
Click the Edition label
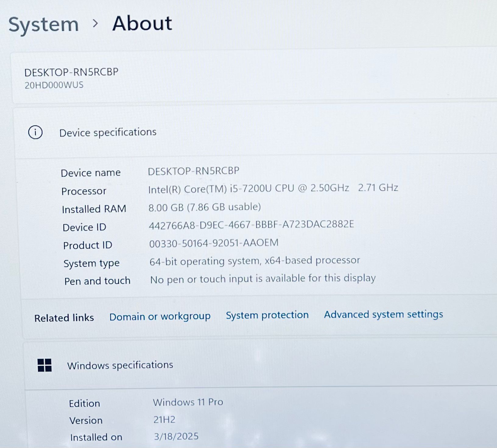point(84,403)
